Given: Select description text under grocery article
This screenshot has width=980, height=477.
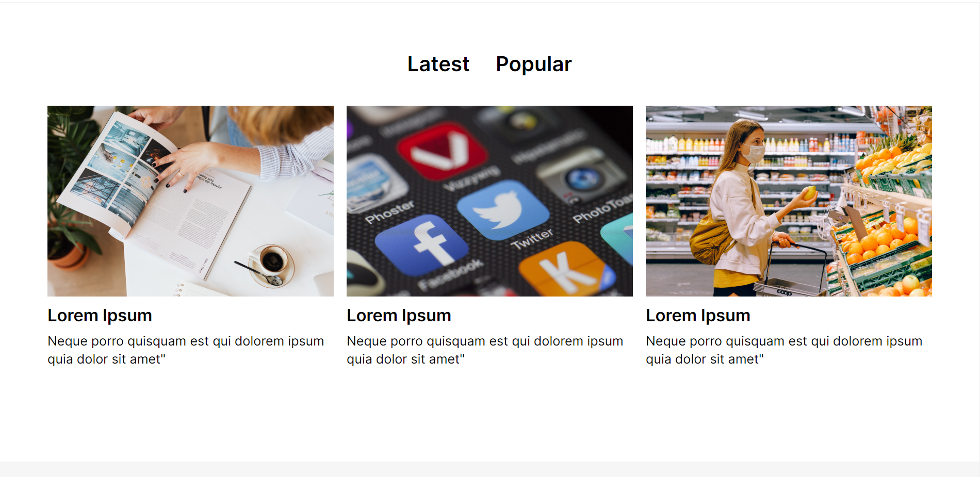Looking at the screenshot, I should point(784,350).
